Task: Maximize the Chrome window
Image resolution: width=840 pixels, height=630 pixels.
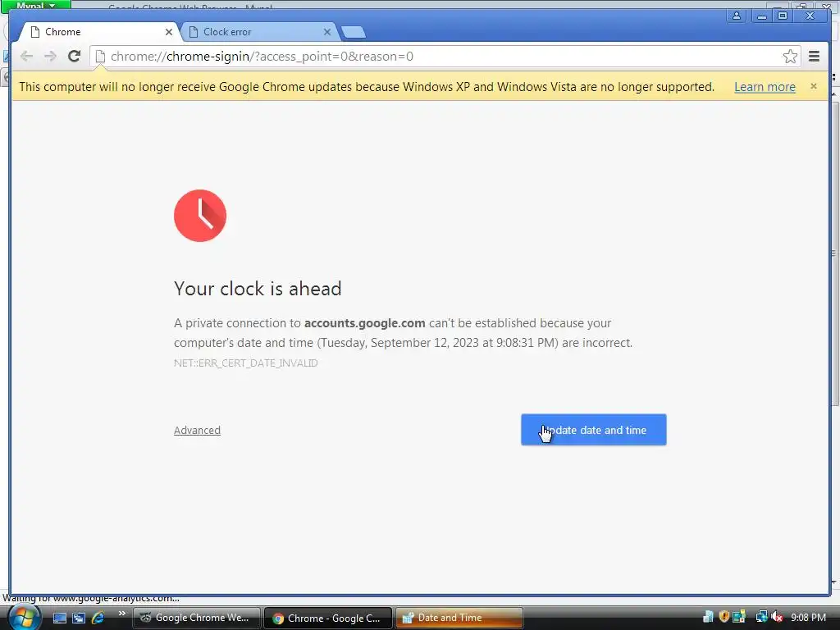Action: (x=783, y=16)
